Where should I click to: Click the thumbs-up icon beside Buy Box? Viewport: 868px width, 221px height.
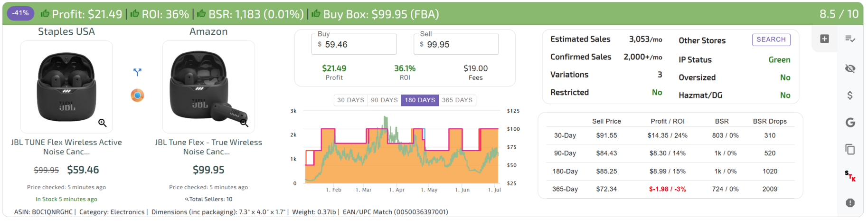pos(316,14)
